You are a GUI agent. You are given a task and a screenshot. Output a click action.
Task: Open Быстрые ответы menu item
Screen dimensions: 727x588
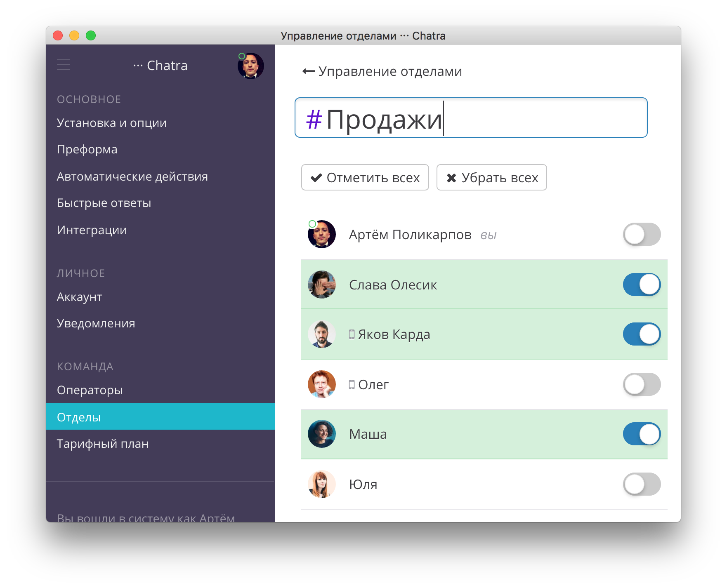click(x=104, y=203)
